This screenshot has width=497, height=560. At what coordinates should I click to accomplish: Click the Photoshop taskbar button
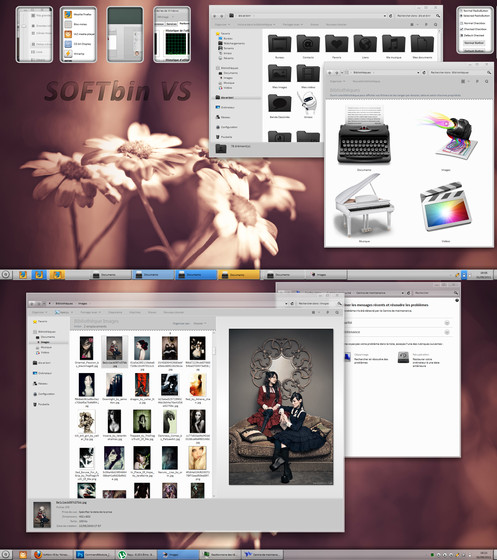click(94, 555)
